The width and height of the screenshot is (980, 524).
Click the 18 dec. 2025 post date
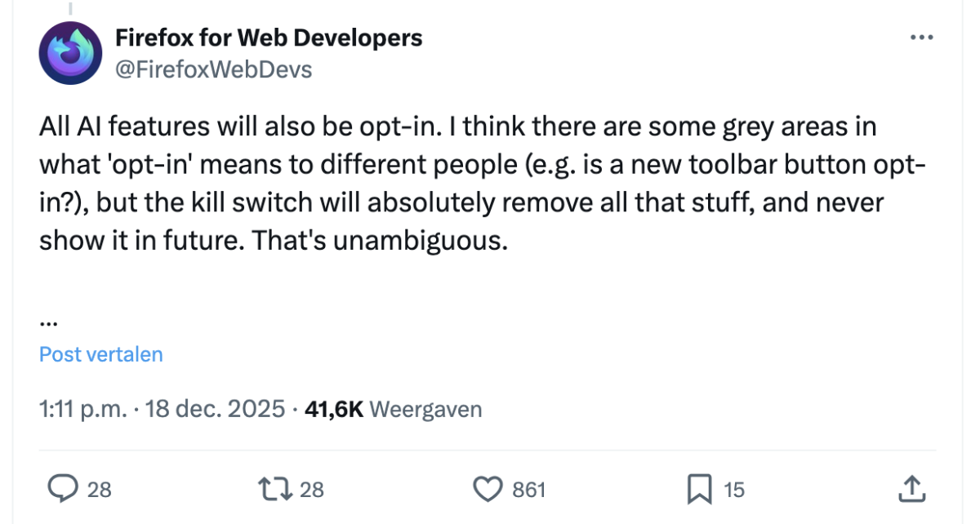pyautogui.click(x=215, y=409)
